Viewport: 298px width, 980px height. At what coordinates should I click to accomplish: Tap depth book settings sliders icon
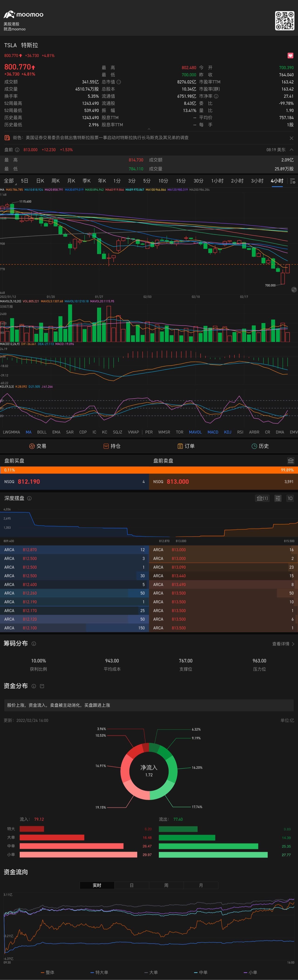point(278,498)
